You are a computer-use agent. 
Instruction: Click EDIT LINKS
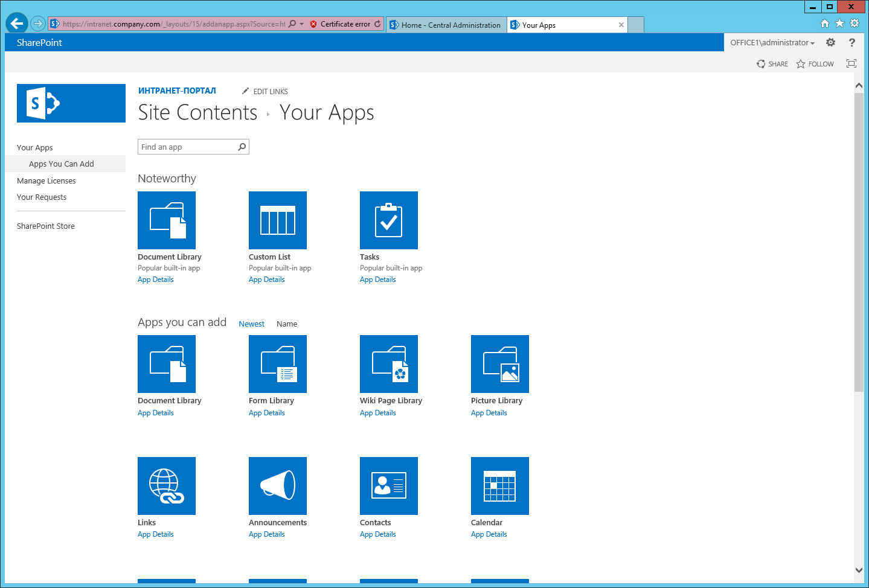[265, 91]
